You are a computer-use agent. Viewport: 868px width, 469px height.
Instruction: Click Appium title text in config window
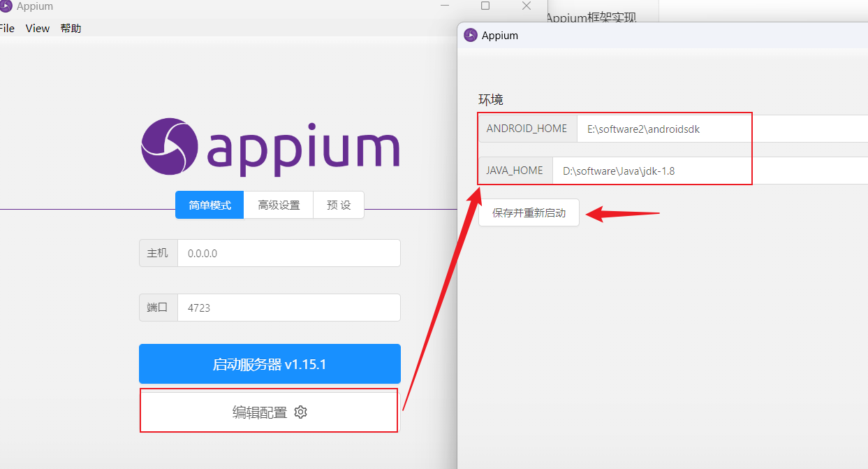tap(500, 36)
